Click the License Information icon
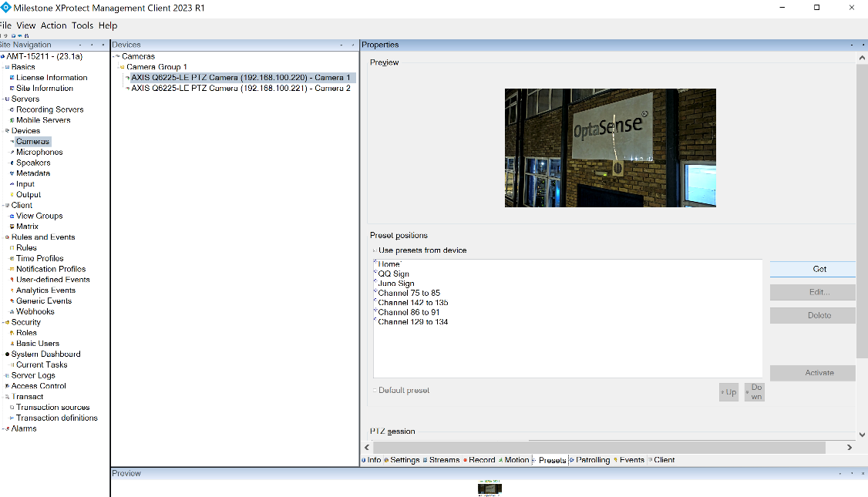This screenshot has width=868, height=497. [12, 78]
